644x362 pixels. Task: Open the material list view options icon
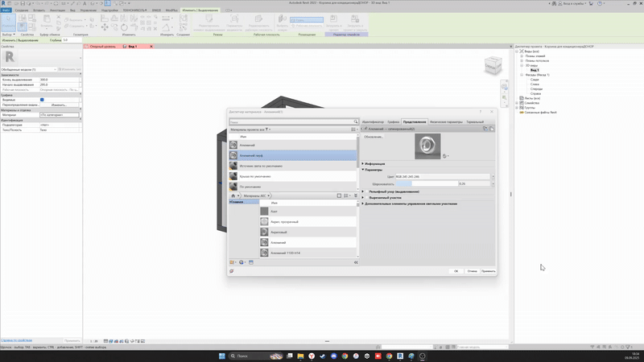[x=353, y=130]
